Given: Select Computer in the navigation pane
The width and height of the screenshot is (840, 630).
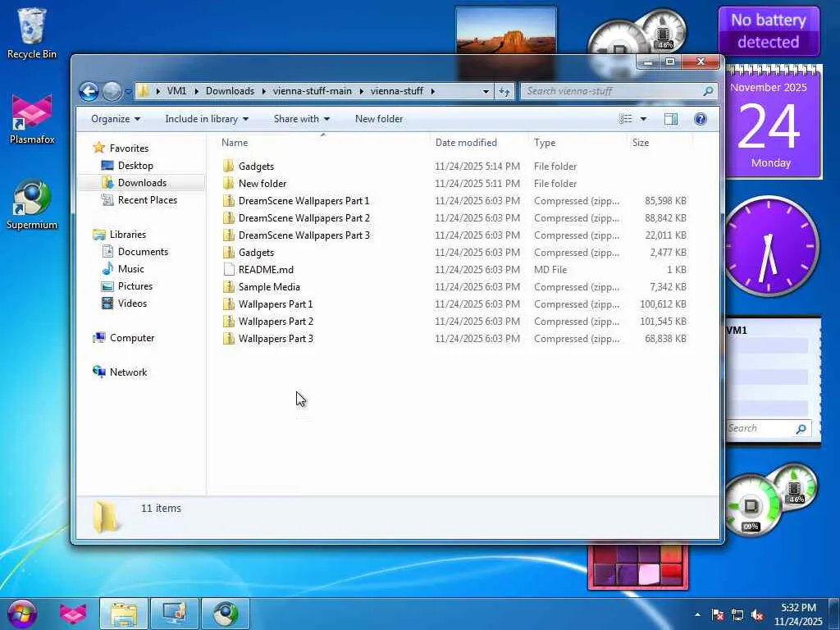Looking at the screenshot, I should tap(132, 338).
